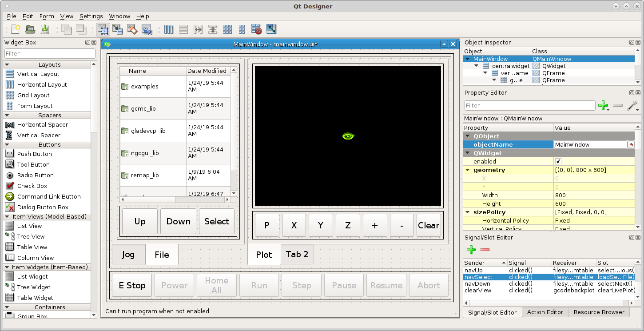Select the navDown connection row

tap(549, 283)
